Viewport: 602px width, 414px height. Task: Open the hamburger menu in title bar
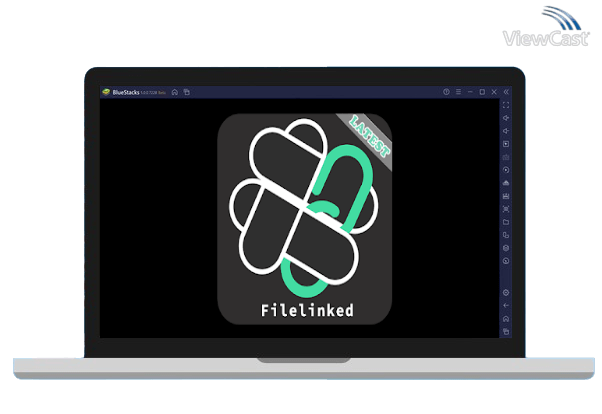point(458,92)
